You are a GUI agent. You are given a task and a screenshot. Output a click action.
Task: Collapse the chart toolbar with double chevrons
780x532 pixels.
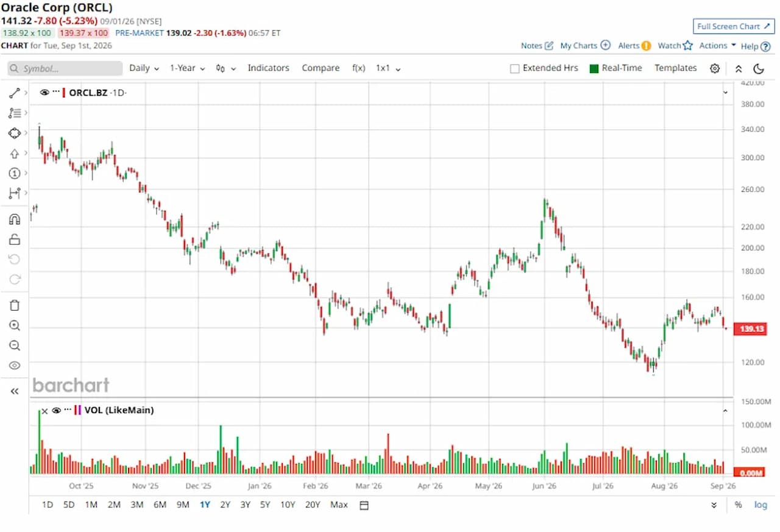739,69
